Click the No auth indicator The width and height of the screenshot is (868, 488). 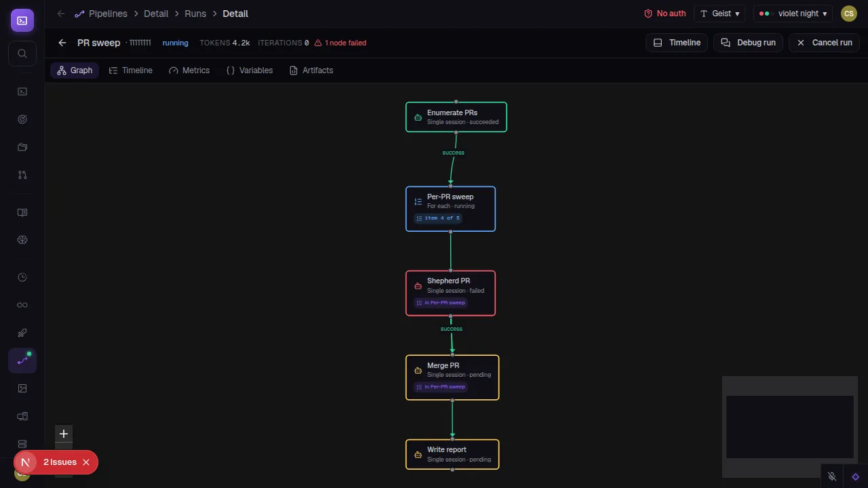(665, 14)
